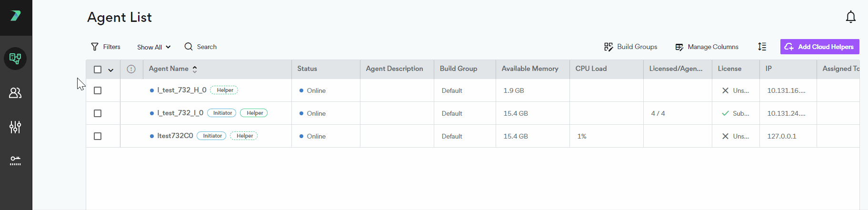Screen dimensions: 868x210
Task: Click the bottom key icon in sidebar
Action: tap(15, 161)
